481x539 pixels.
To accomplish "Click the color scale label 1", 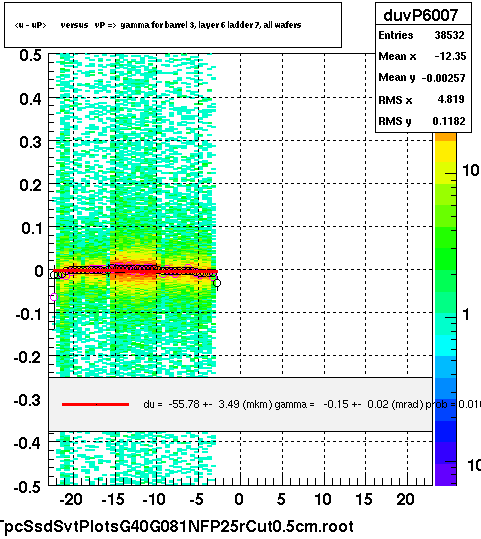I will point(466,314).
